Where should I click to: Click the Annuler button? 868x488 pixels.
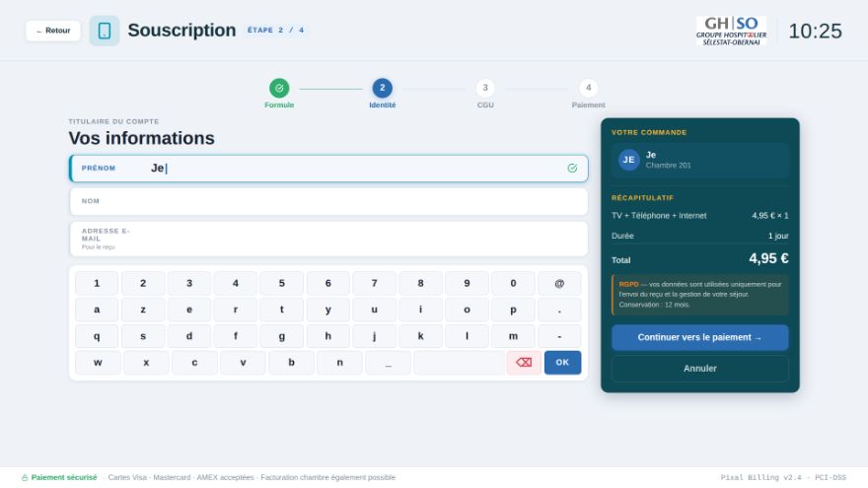point(699,369)
